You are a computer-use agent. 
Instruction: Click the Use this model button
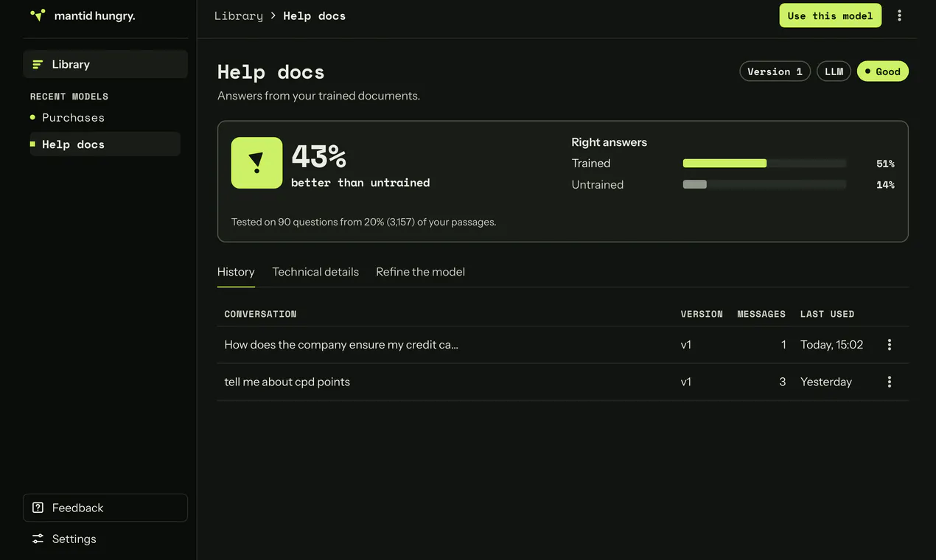[830, 15]
